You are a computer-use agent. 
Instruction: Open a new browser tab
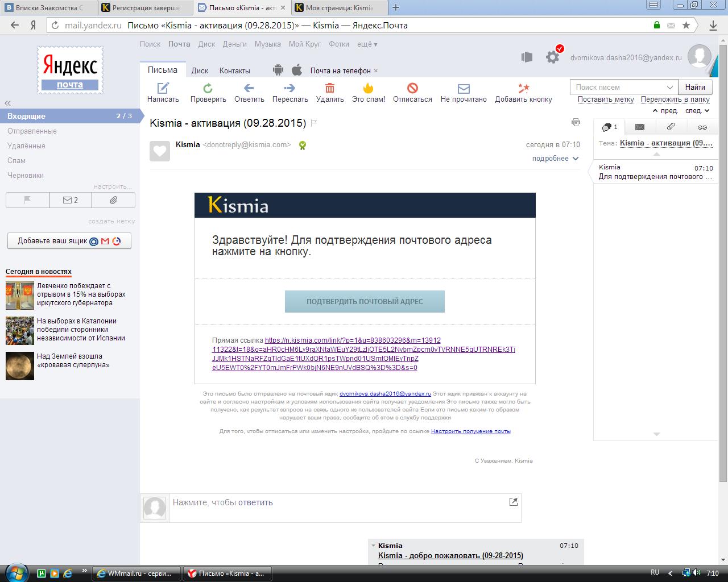(x=396, y=8)
